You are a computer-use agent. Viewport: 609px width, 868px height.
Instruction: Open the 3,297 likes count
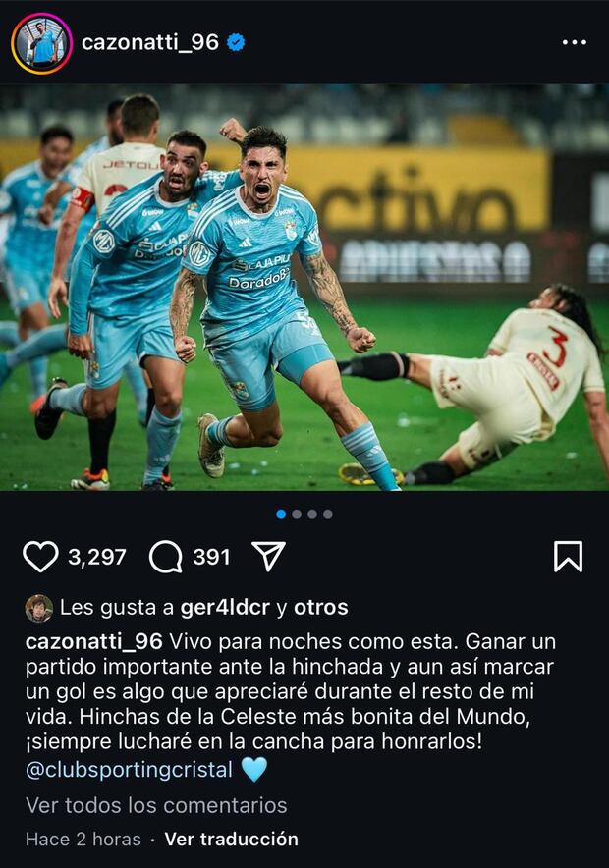click(x=97, y=557)
